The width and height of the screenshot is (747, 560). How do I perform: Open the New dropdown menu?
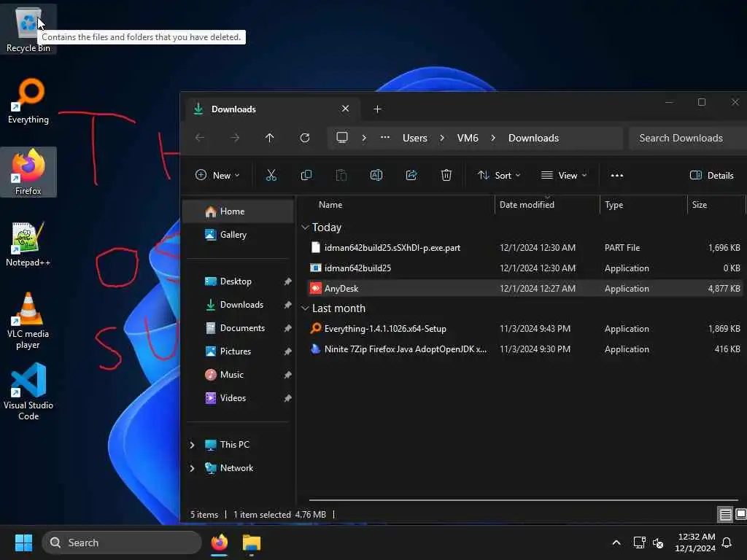[x=217, y=175]
